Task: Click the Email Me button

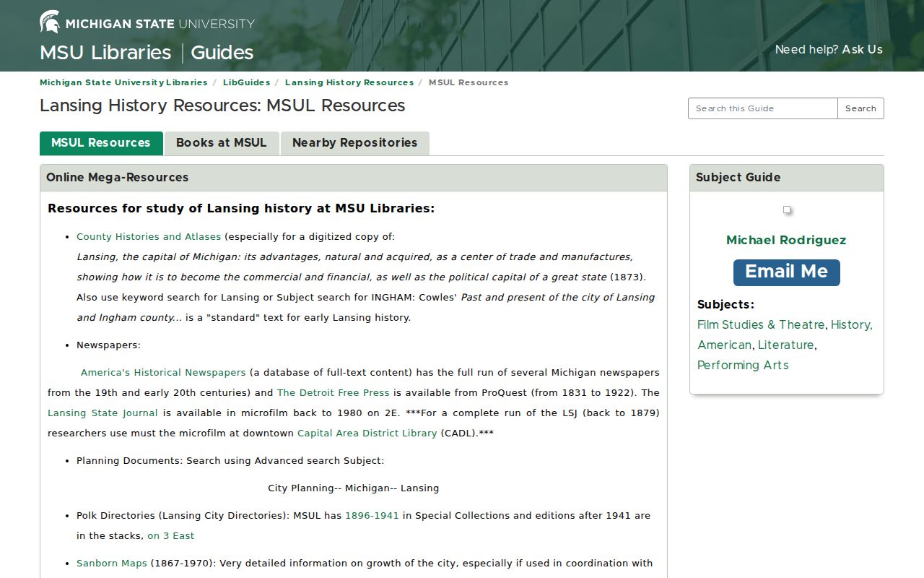Action: (x=787, y=272)
